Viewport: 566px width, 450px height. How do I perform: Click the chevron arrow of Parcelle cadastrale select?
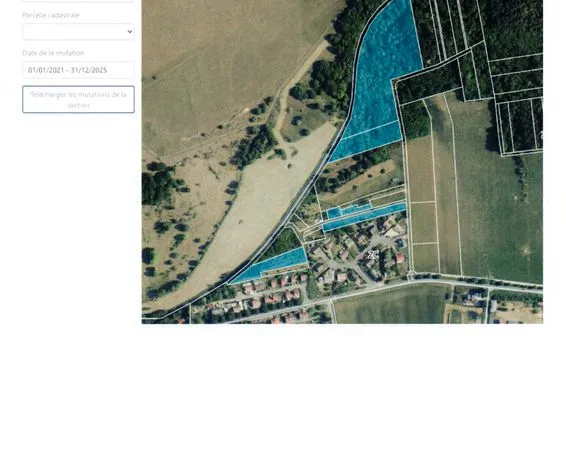pyautogui.click(x=130, y=32)
